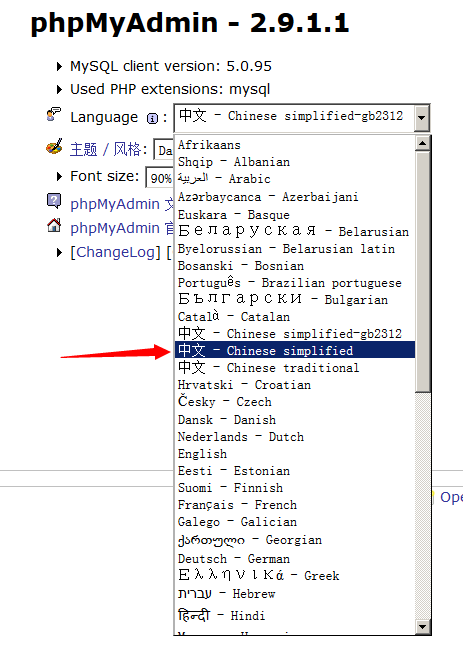Click the Font size label

tap(104, 176)
